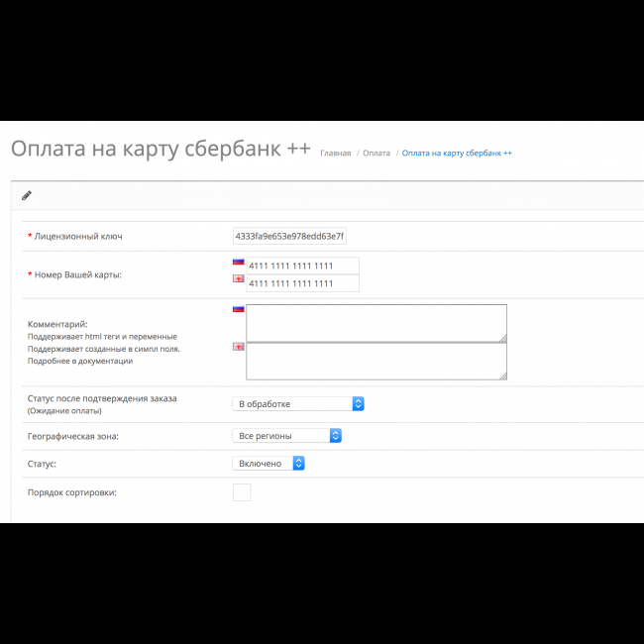
Task: Open the order status dropdown showing 'В обработке'
Action: pyautogui.click(x=298, y=403)
